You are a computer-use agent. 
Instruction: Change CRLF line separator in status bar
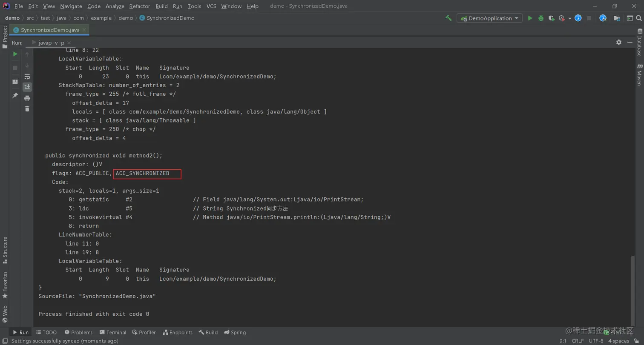[578, 341]
